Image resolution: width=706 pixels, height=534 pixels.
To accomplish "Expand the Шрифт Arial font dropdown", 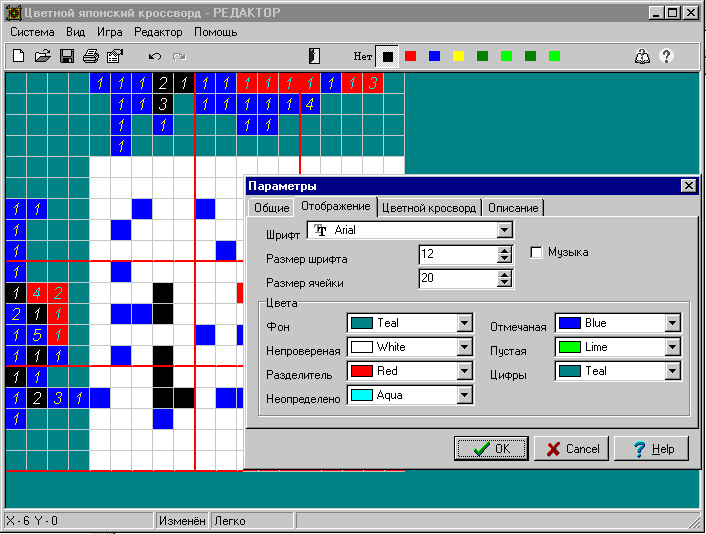I will pos(504,230).
